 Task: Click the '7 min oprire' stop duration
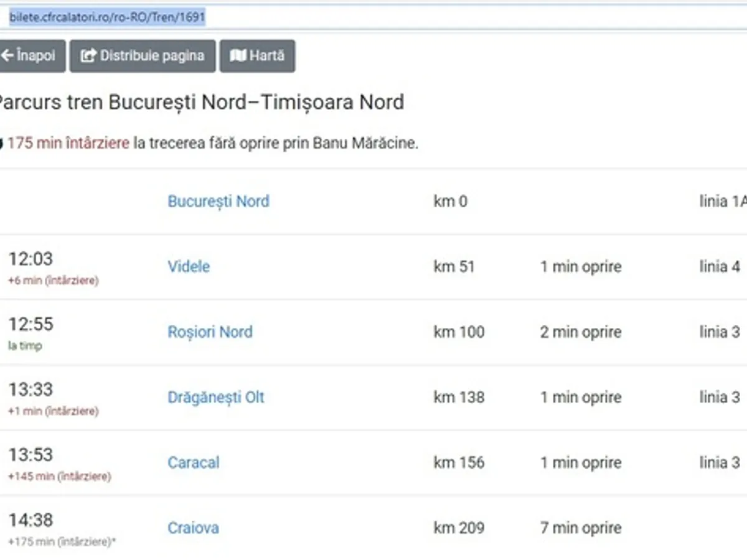tap(580, 528)
